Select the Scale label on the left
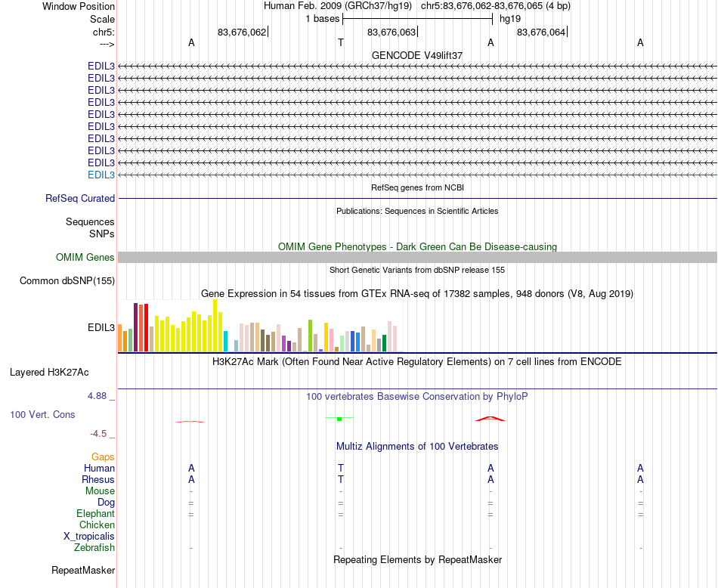The width and height of the screenshot is (718, 588). click(102, 19)
